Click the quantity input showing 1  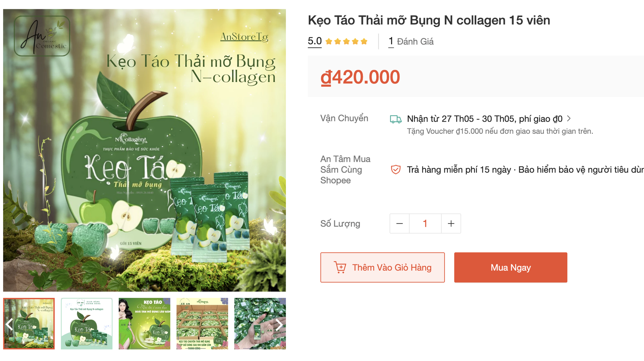[x=425, y=223]
